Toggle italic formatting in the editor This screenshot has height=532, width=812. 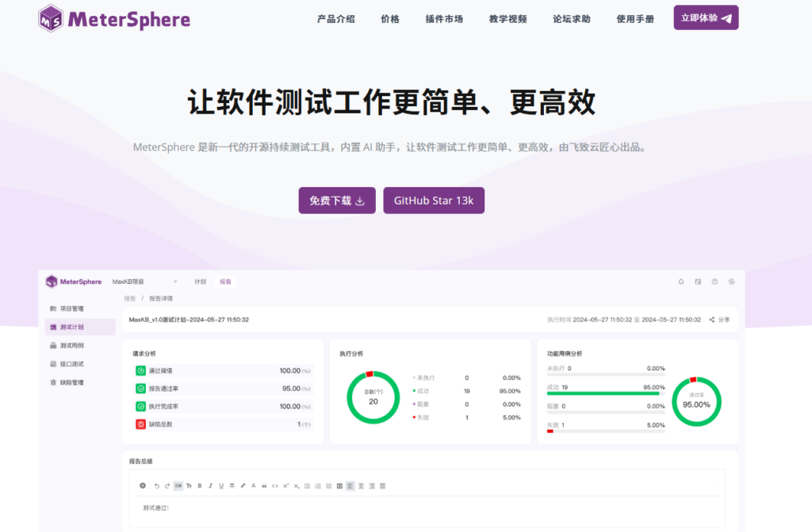click(210, 485)
